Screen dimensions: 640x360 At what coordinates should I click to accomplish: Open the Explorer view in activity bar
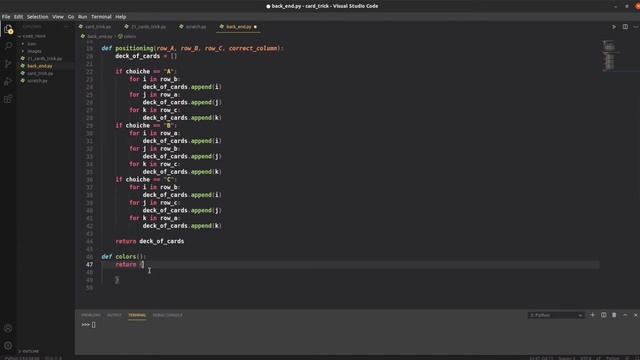point(8,29)
